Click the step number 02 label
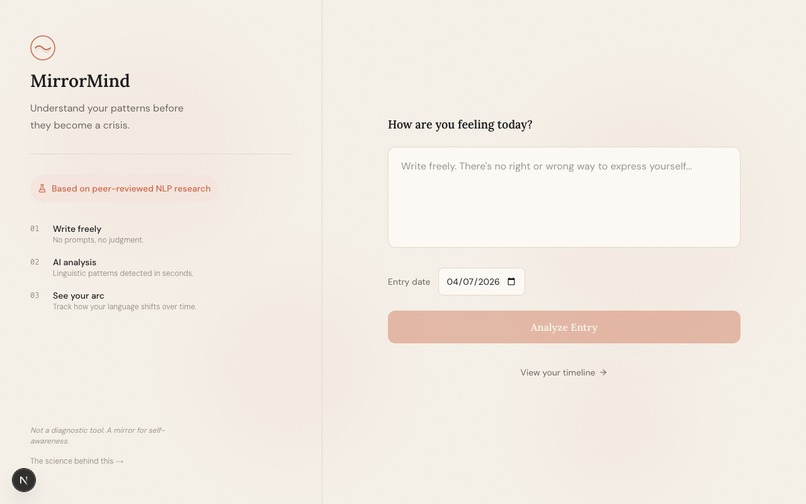 (x=35, y=262)
